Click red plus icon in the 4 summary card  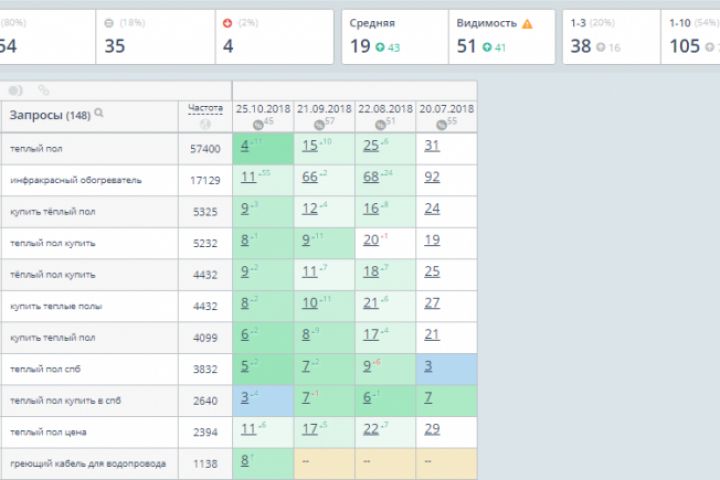227,23
